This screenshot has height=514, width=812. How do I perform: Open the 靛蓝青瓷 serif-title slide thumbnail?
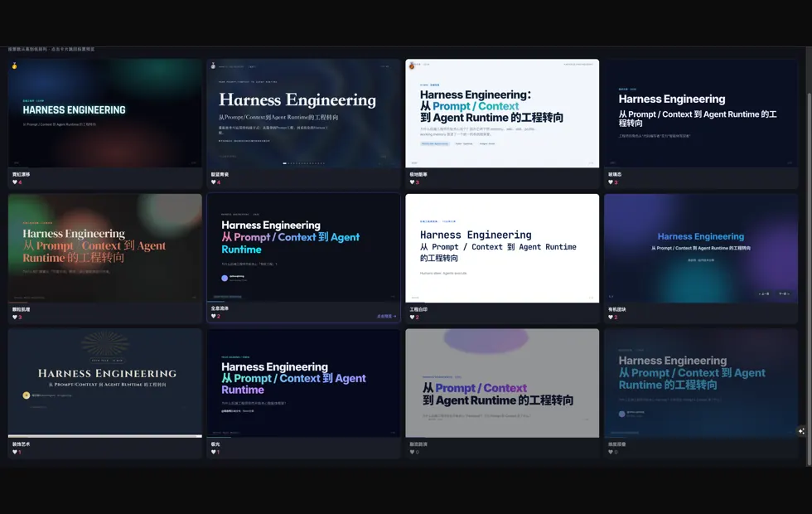point(303,113)
